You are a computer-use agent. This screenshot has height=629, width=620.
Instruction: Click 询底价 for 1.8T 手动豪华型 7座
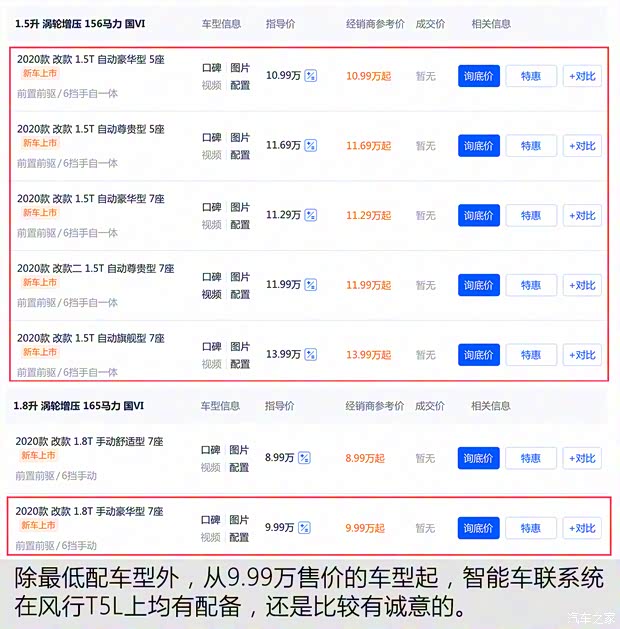(x=478, y=528)
